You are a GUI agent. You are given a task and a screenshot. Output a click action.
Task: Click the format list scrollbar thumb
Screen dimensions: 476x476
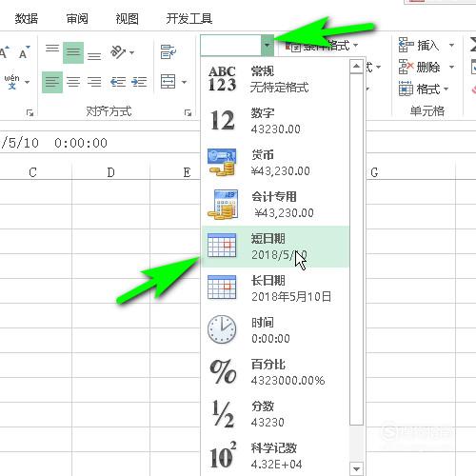coord(356,249)
